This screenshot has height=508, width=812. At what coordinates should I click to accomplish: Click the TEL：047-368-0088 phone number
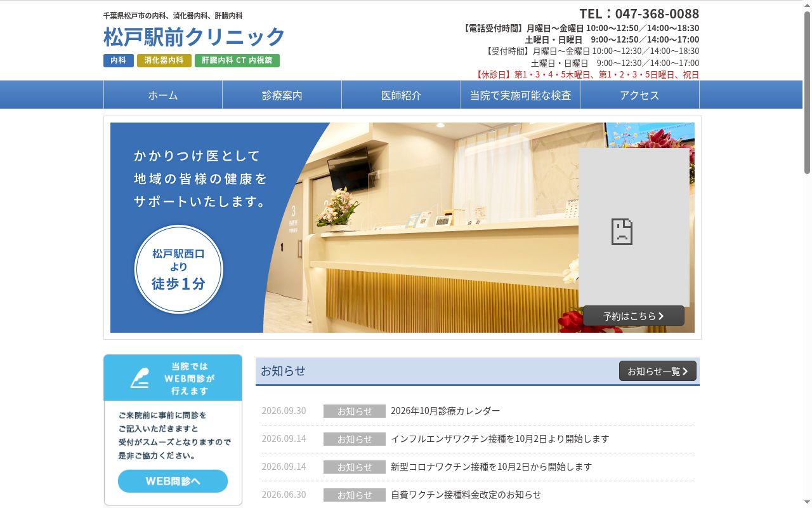(639, 14)
